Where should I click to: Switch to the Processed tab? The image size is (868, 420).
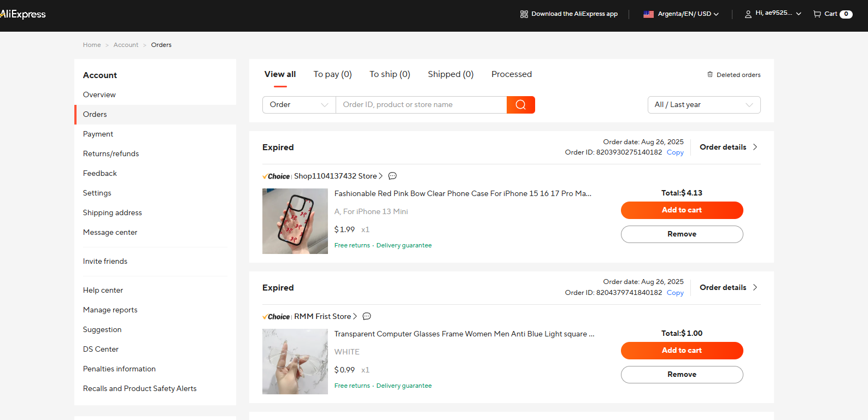[x=512, y=74]
